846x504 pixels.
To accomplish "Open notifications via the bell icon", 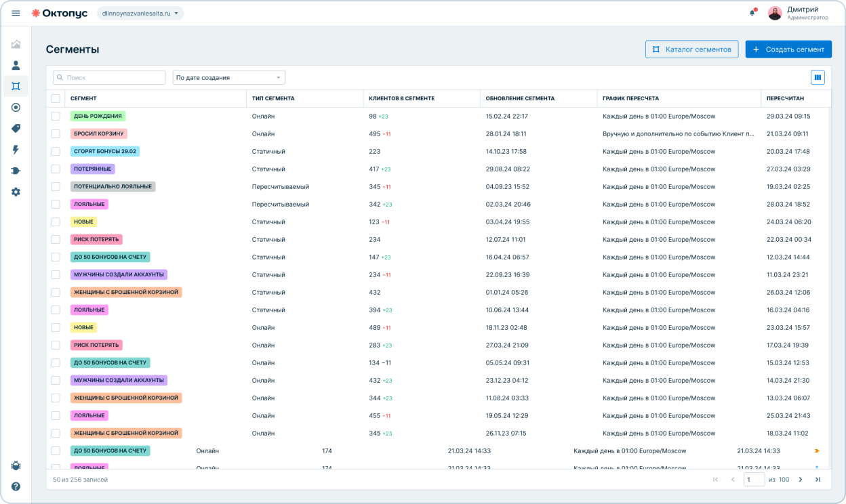I will (752, 13).
